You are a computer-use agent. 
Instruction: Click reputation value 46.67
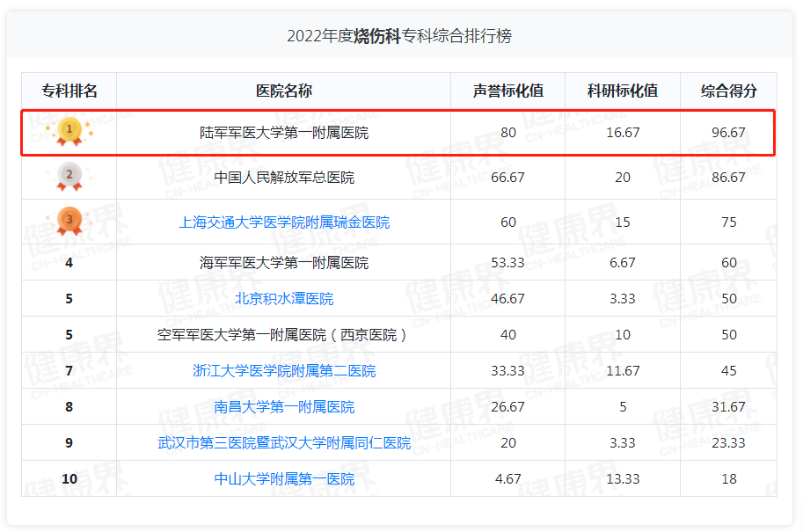tap(507, 298)
